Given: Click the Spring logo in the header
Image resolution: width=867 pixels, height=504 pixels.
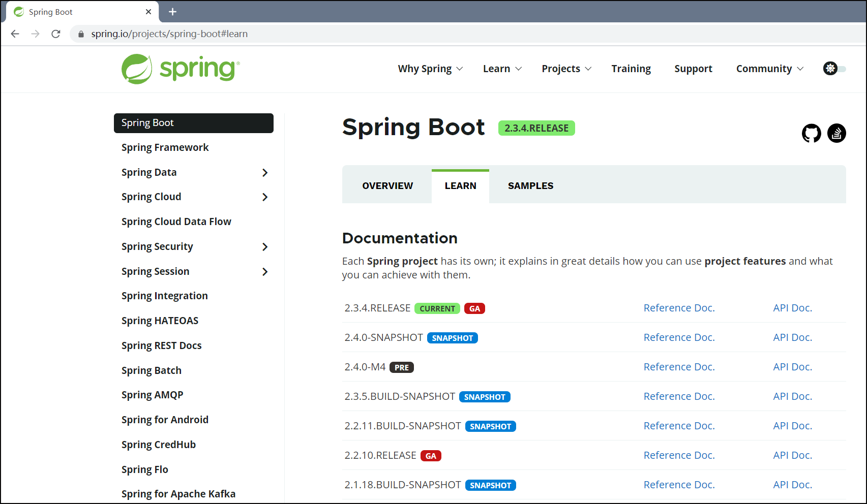Looking at the screenshot, I should pos(181,69).
